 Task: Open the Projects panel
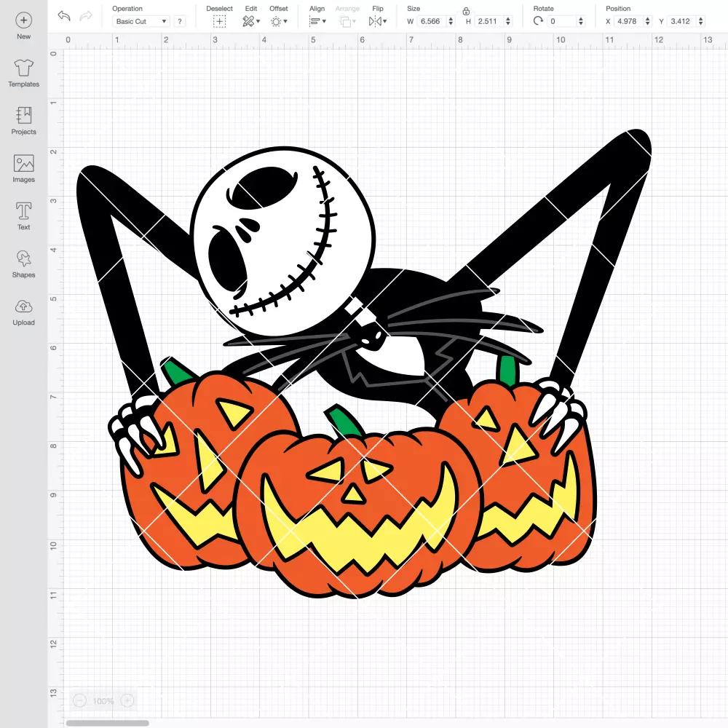(24, 121)
